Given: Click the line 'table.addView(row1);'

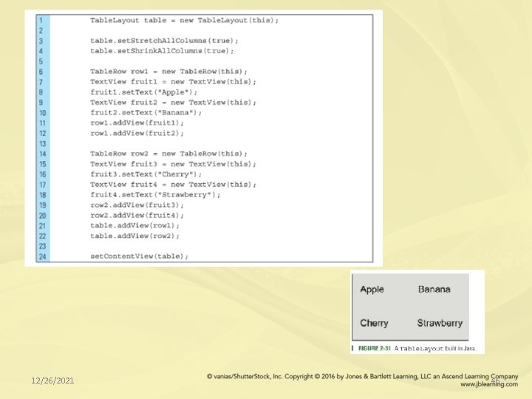Looking at the screenshot, I should click(x=134, y=225).
